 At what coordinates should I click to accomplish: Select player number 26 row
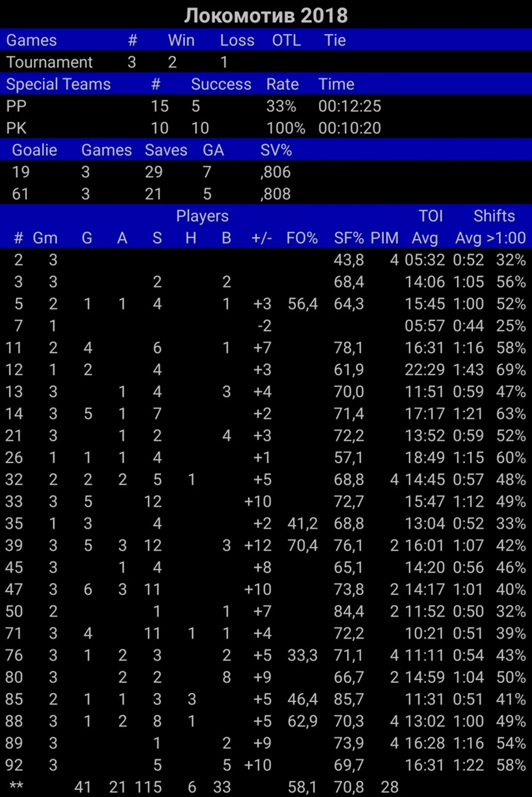[266, 457]
